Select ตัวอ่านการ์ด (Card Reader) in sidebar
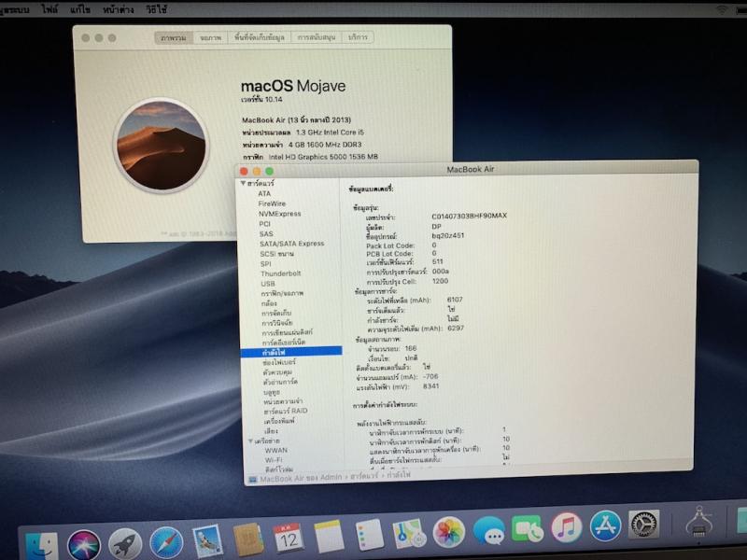Image resolution: width=747 pixels, height=560 pixels. tap(281, 382)
